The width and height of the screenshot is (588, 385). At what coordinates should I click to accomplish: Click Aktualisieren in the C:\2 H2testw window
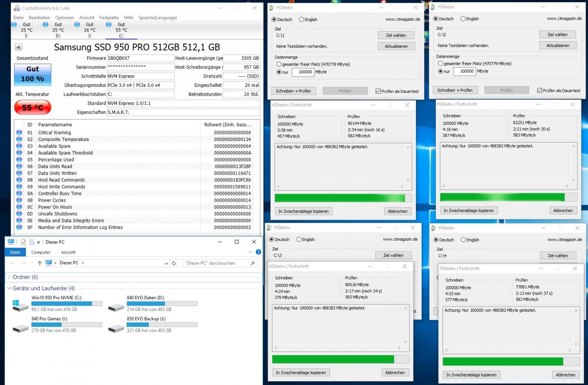(x=558, y=45)
